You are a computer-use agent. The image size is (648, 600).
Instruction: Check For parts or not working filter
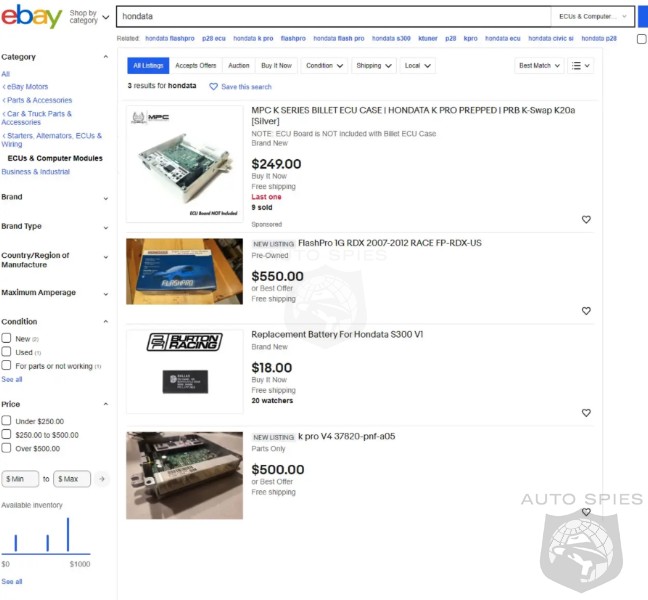(x=6, y=365)
